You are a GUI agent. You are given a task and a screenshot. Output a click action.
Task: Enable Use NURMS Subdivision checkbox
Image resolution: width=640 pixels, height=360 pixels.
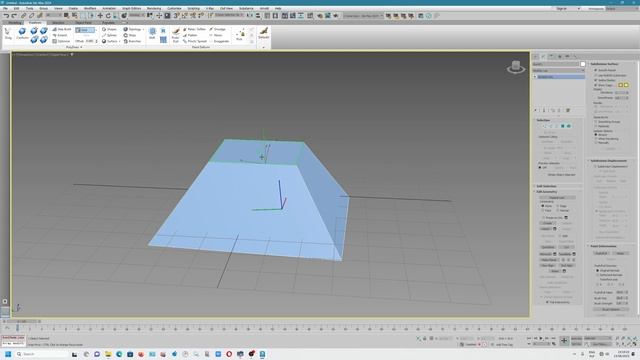click(x=596, y=76)
